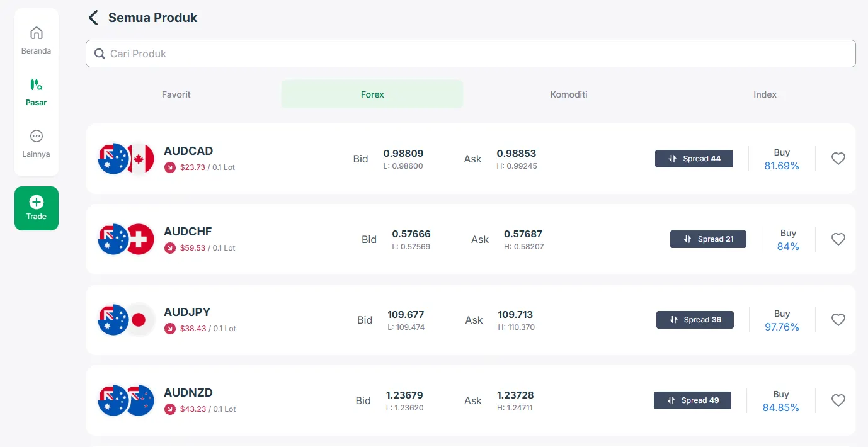Select the Pasar market icon
Viewport: 868px width, 447px height.
pos(37,84)
